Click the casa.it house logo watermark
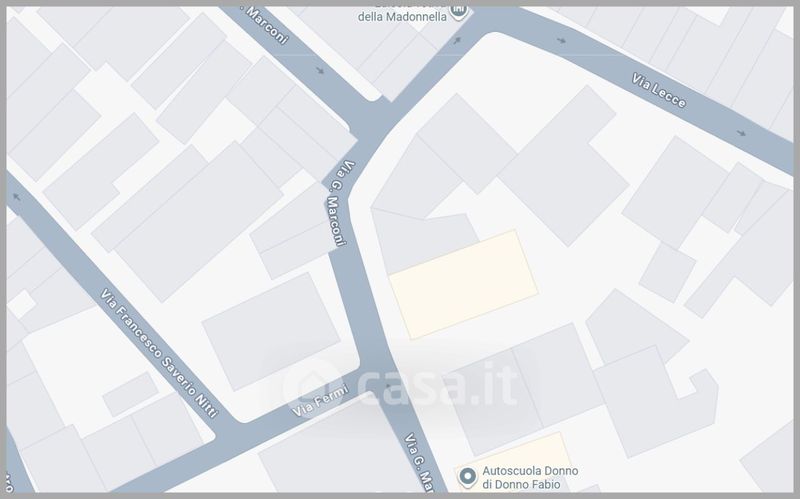800x499 pixels. click(x=314, y=387)
